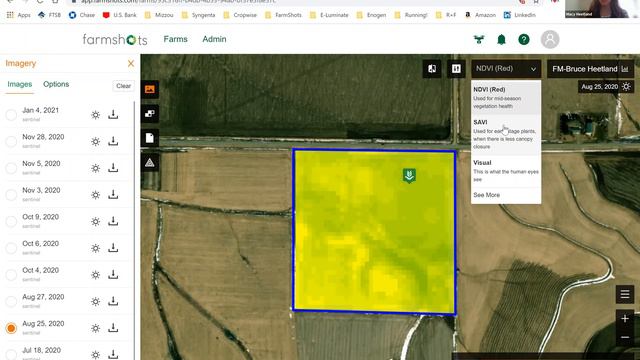Click the green field marker pin
The height and width of the screenshot is (360, 640).
click(409, 176)
